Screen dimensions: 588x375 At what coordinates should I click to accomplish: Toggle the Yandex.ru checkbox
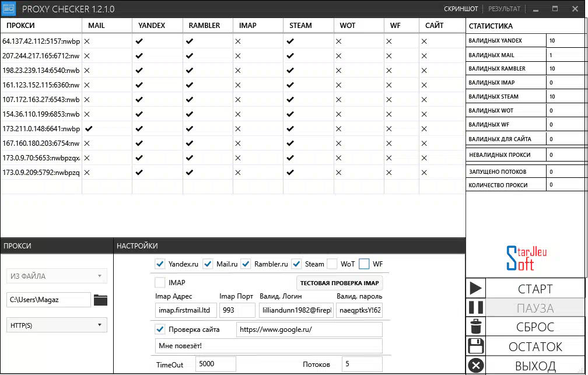[160, 264]
